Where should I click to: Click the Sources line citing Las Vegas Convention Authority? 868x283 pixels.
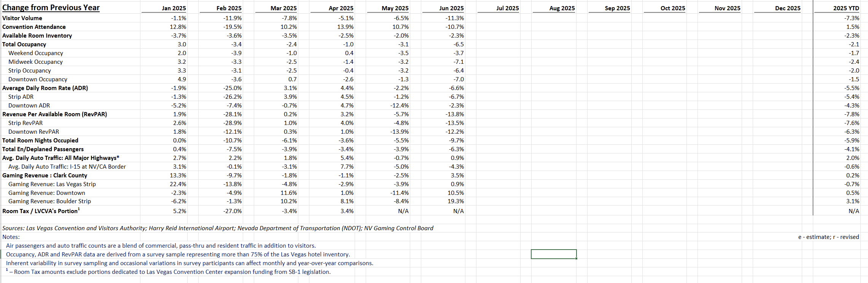coord(218,228)
